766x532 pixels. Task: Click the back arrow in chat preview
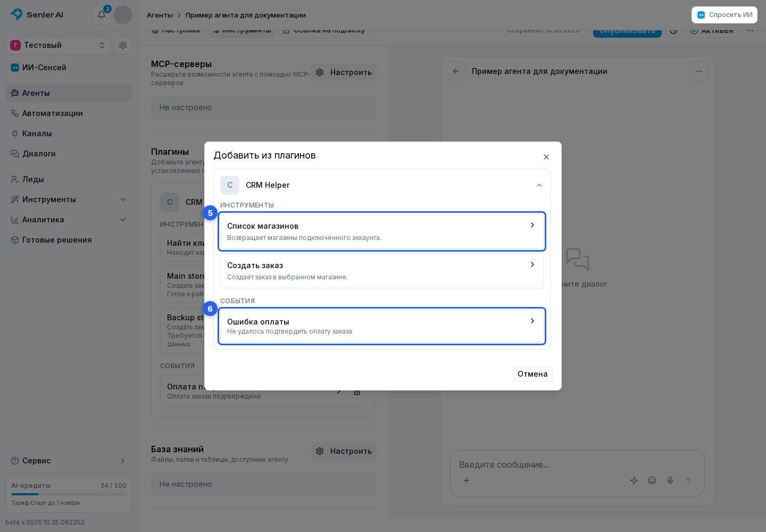pos(456,71)
